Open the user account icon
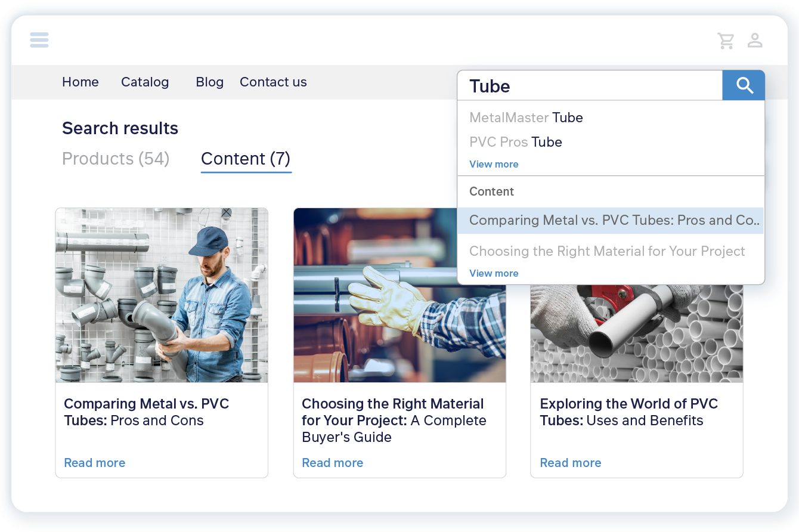The image size is (799, 532). [x=755, y=40]
